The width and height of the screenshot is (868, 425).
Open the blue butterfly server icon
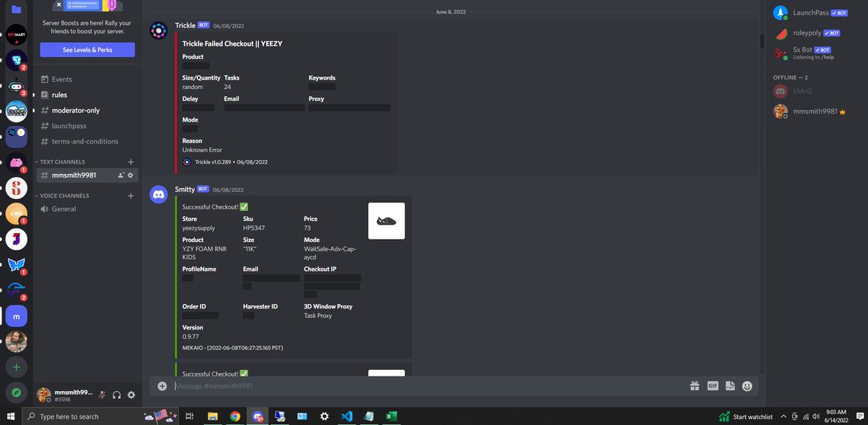click(x=16, y=265)
